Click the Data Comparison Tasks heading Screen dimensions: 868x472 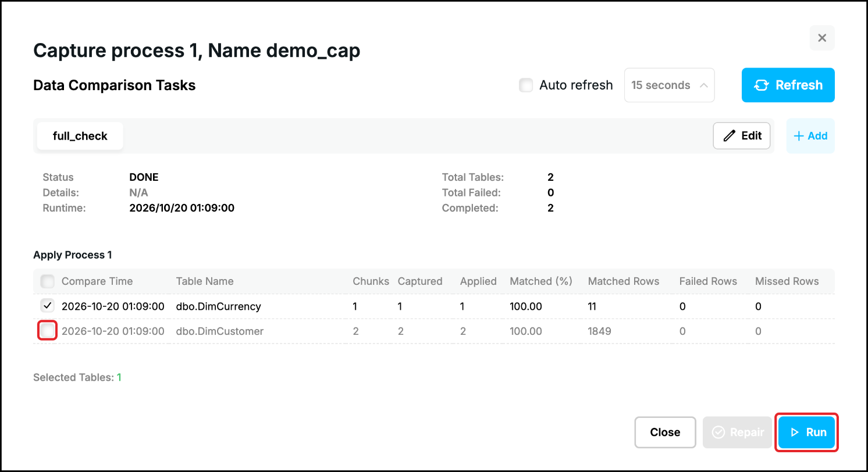pyautogui.click(x=115, y=85)
